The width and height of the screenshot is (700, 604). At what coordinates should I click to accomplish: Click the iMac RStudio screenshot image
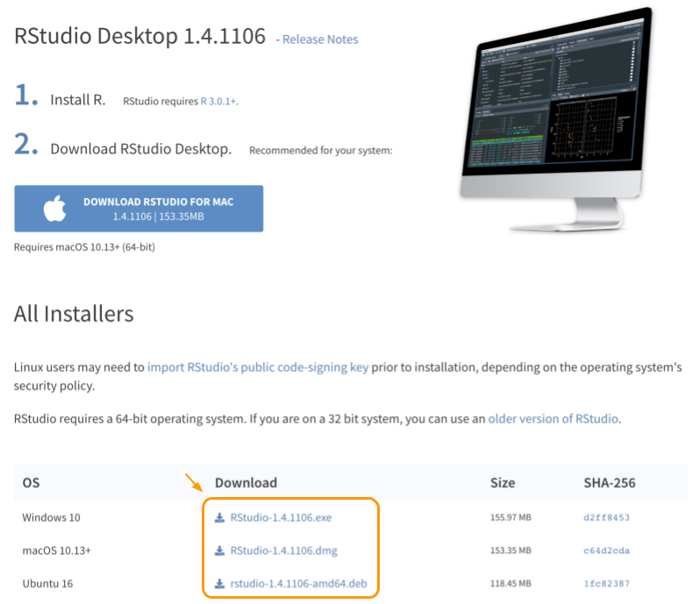556,119
